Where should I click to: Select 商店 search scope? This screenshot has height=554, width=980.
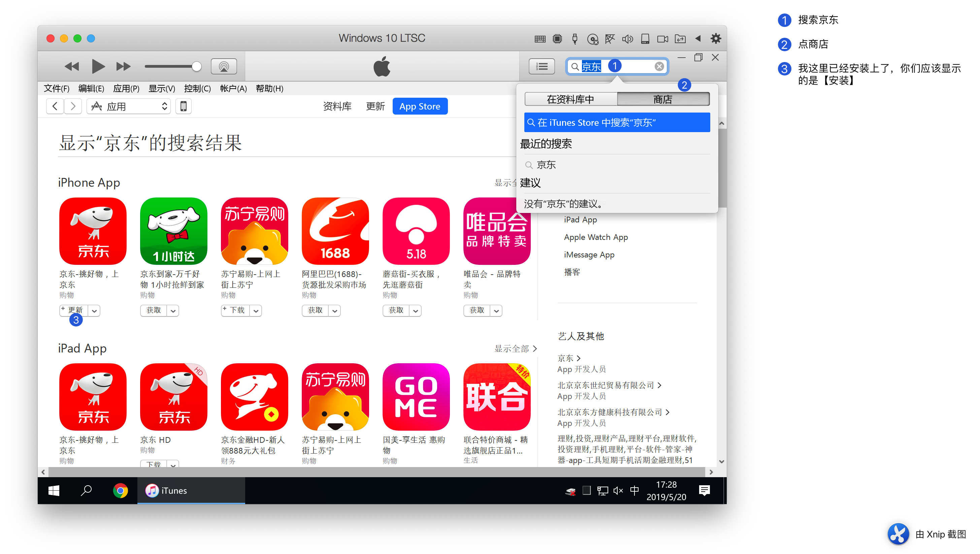(663, 99)
